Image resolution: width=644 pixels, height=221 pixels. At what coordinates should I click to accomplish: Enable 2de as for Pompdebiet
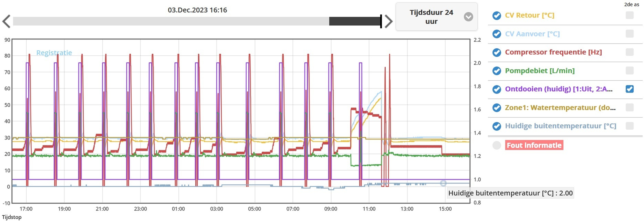[x=629, y=71]
